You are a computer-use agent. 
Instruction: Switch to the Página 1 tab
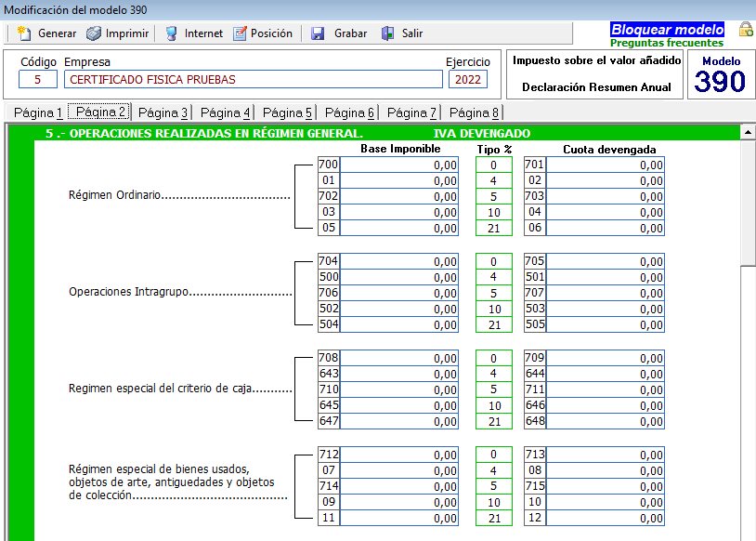click(38, 112)
